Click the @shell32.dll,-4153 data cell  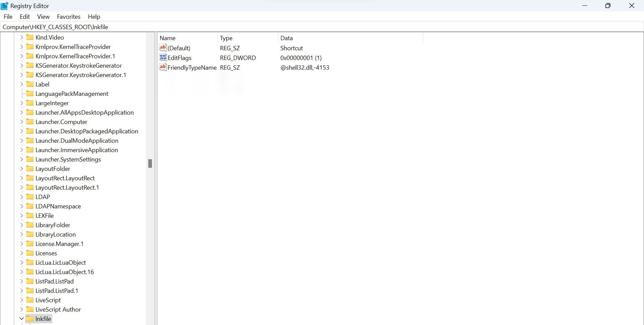click(x=305, y=67)
